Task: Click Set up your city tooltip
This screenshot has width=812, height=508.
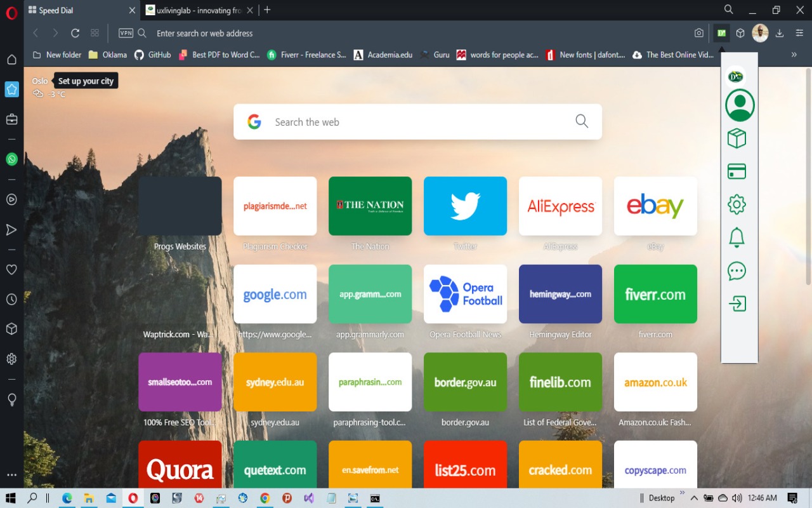Action: coord(86,81)
